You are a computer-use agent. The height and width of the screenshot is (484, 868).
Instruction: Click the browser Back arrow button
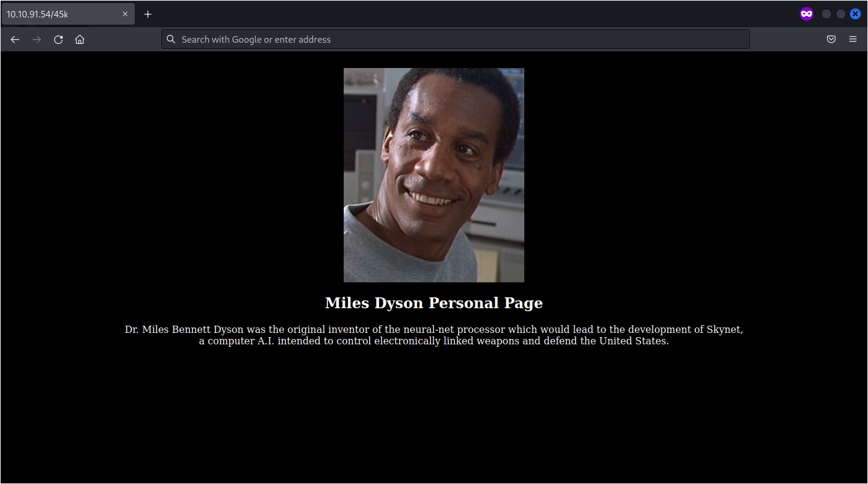[15, 40]
